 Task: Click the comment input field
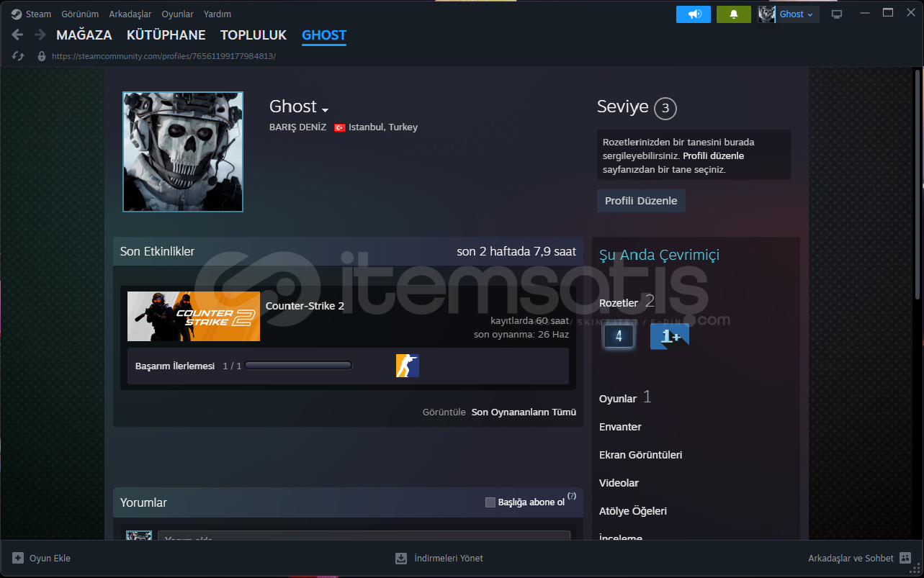[x=364, y=536]
